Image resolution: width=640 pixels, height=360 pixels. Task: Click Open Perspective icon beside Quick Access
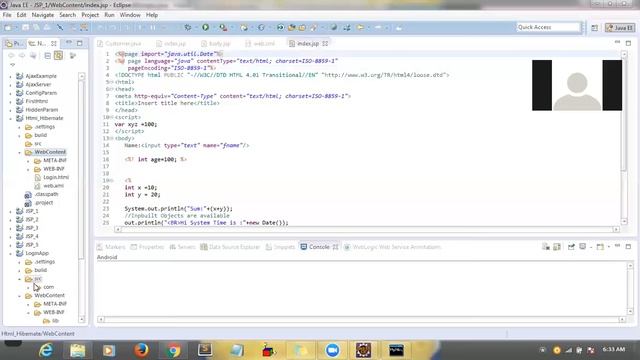594,28
